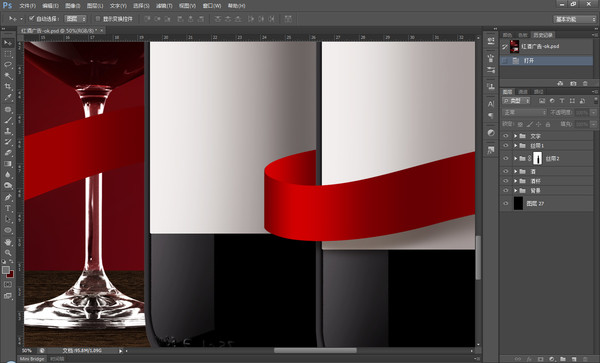Select the Magic Wand tool
The height and width of the screenshot is (363, 600).
8,76
